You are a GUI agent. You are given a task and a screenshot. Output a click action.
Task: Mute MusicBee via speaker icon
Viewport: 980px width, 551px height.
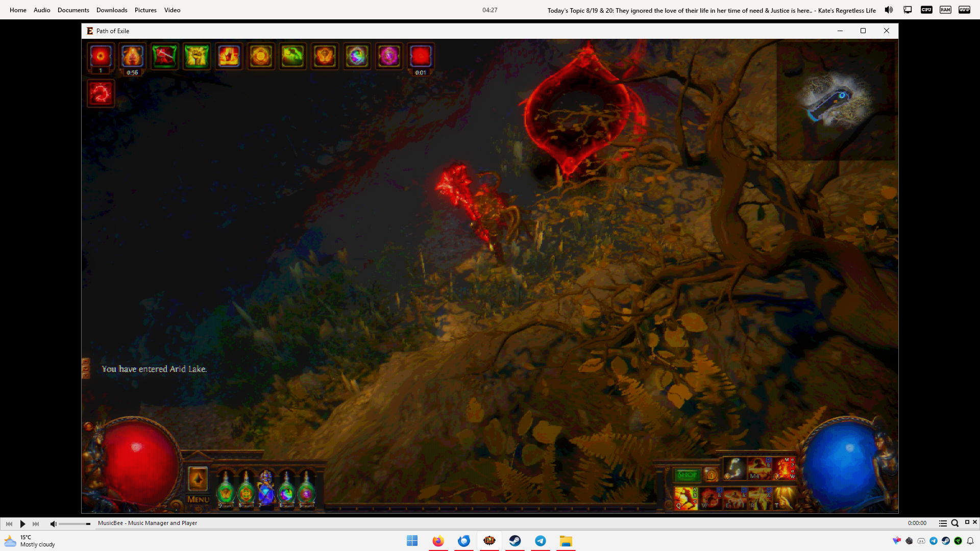[x=53, y=523]
